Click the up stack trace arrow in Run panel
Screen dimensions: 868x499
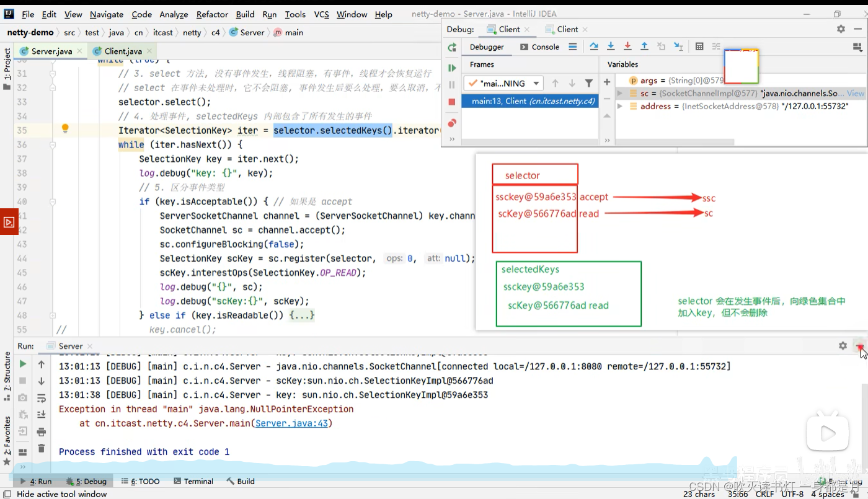(x=42, y=364)
